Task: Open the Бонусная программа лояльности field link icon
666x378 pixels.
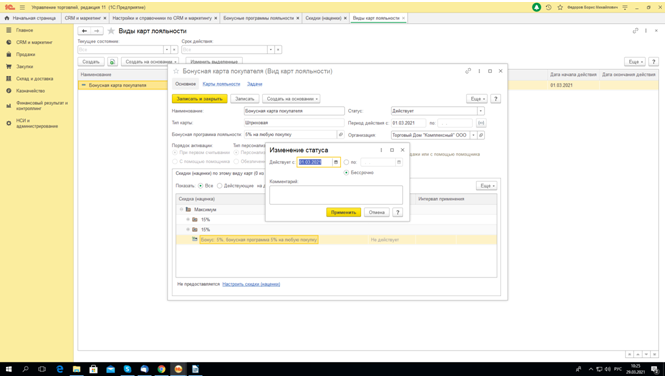Action: 341,135
